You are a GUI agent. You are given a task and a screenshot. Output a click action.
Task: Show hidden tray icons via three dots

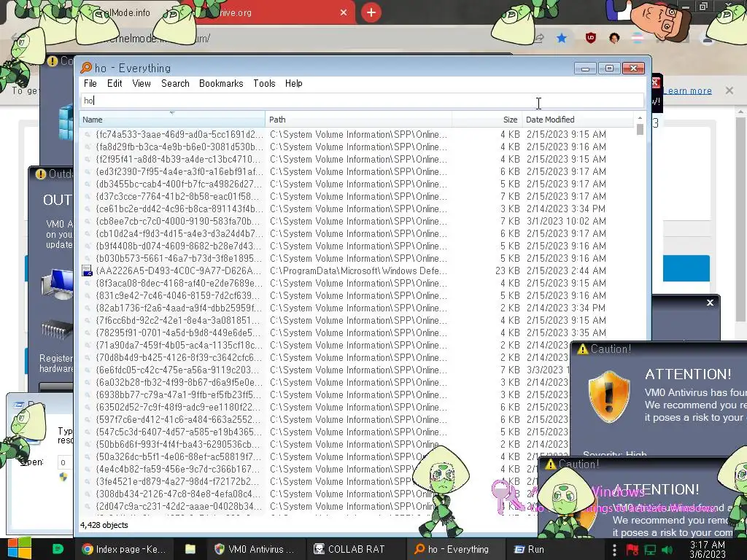coord(614,550)
